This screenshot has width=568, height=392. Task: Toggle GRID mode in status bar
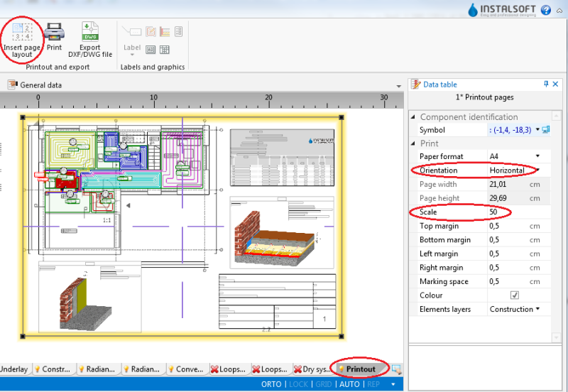[324, 384]
